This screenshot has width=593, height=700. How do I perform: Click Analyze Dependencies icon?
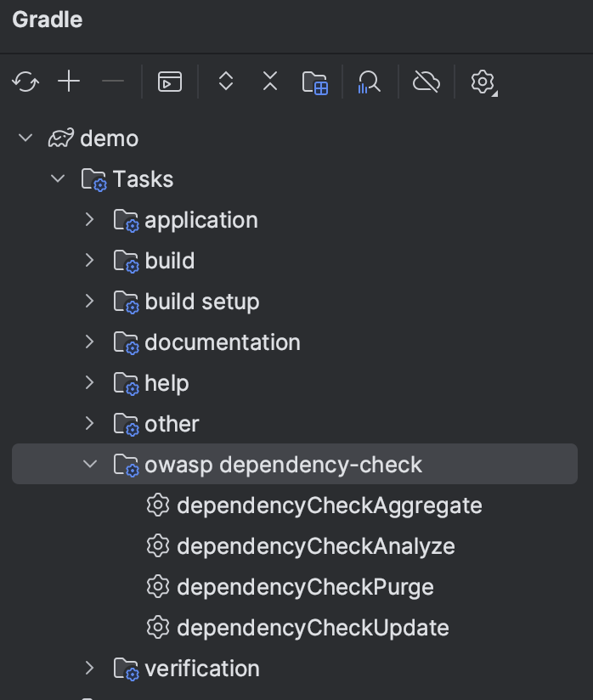click(369, 82)
